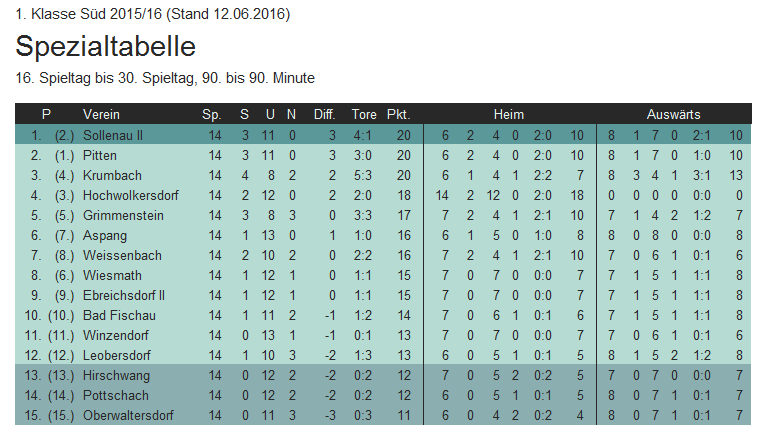Click the Sollenau II team name
Screen dimensions: 766x432
[x=114, y=135]
